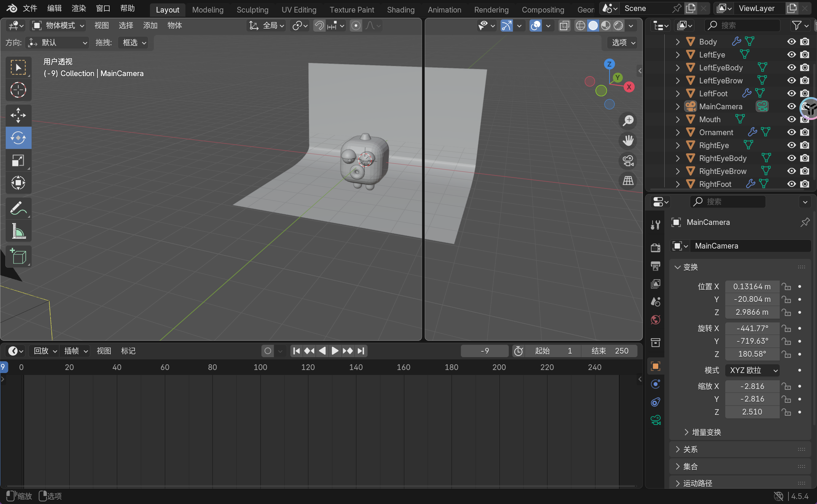Expand the LeftFoot tree item
Viewport: 817px width, 504px height.
click(678, 93)
